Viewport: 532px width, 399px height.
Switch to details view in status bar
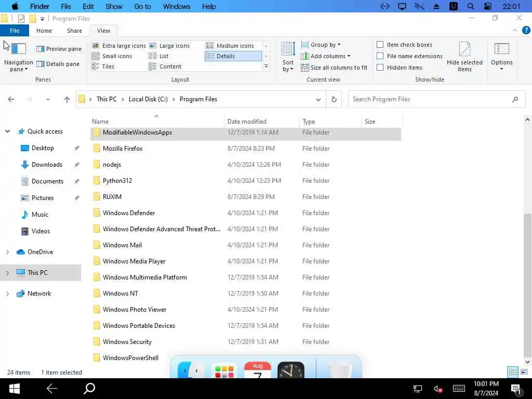513,372
